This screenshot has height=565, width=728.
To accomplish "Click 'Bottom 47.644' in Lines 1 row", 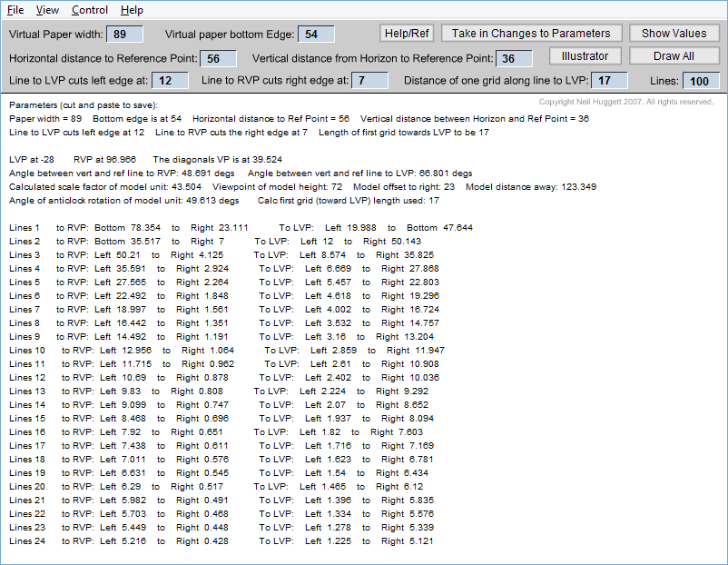I will pos(439,228).
